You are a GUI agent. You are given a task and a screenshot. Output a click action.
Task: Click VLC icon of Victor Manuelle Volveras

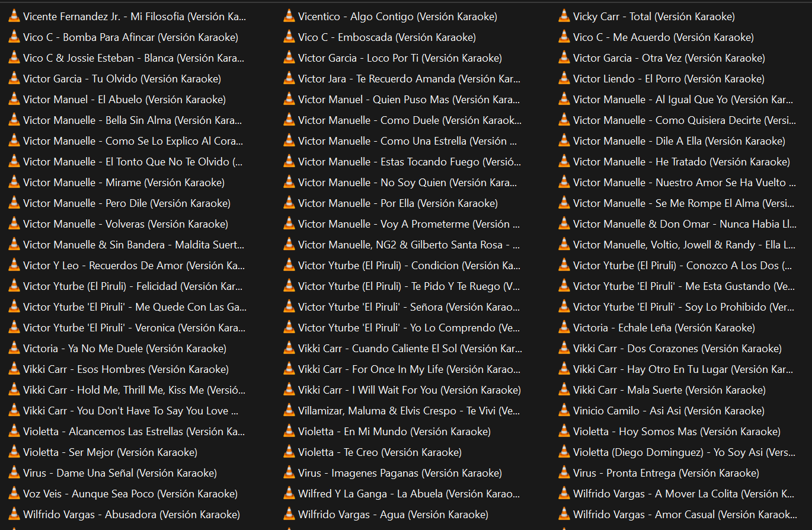14,224
